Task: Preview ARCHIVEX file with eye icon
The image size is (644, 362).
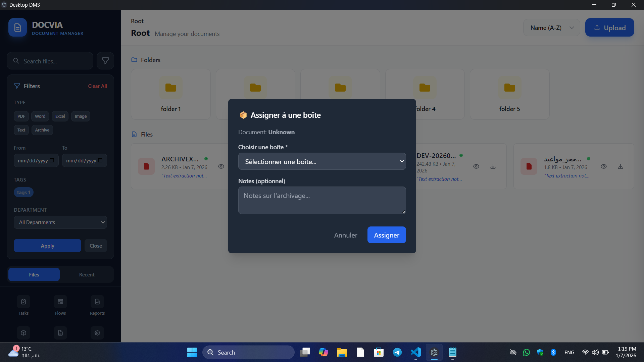Action: (221, 166)
